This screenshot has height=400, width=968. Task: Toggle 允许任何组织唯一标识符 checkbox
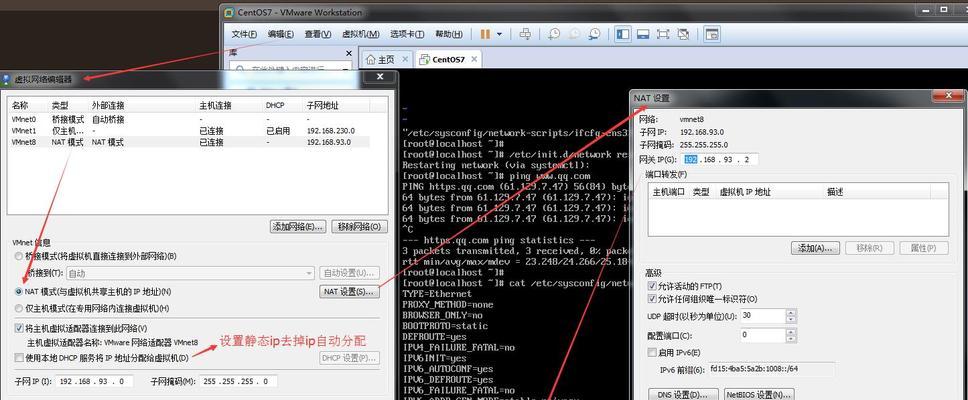pyautogui.click(x=653, y=299)
